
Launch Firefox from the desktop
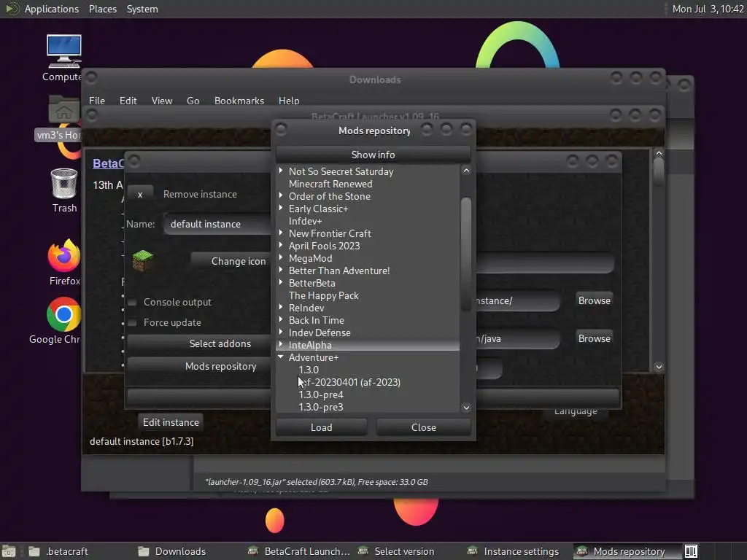tap(64, 256)
